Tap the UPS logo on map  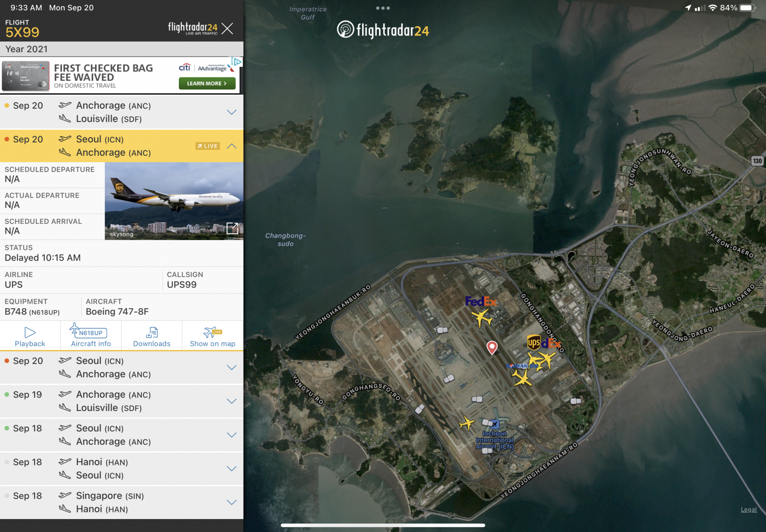[534, 342]
